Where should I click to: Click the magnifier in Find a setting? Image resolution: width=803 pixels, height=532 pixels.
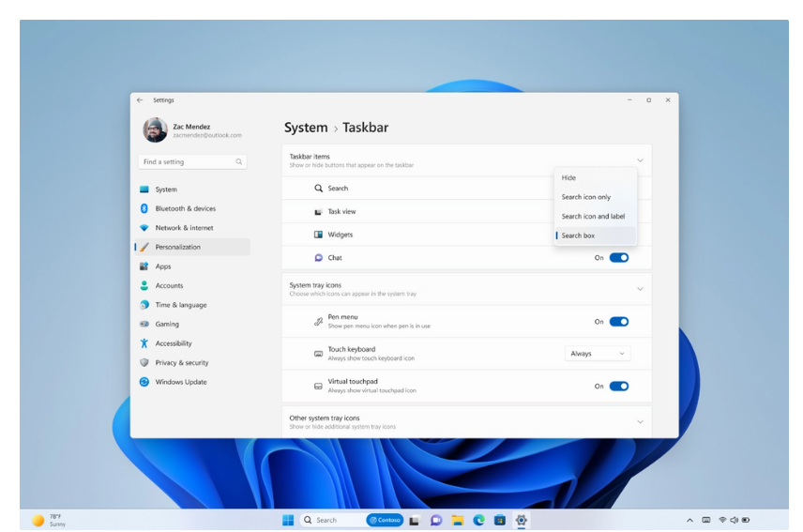click(238, 161)
